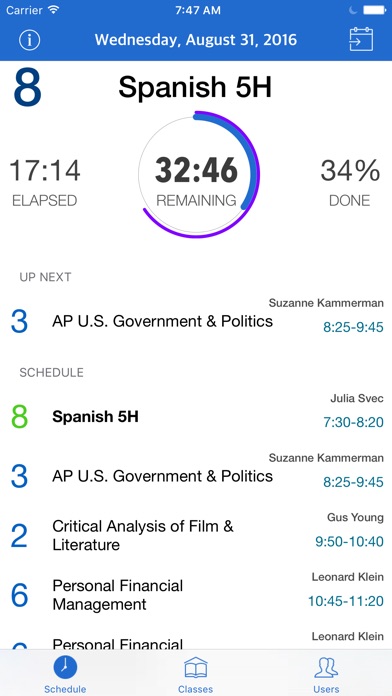Open the Users people icon
The width and height of the screenshot is (392, 696).
click(326, 668)
